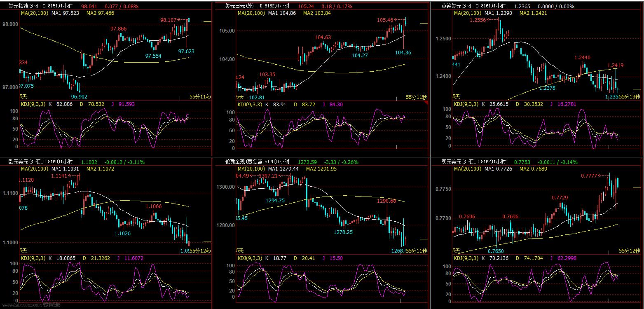Click the MA1 104.86 indicator label
The width and height of the screenshot is (644, 309).
[x=282, y=13]
